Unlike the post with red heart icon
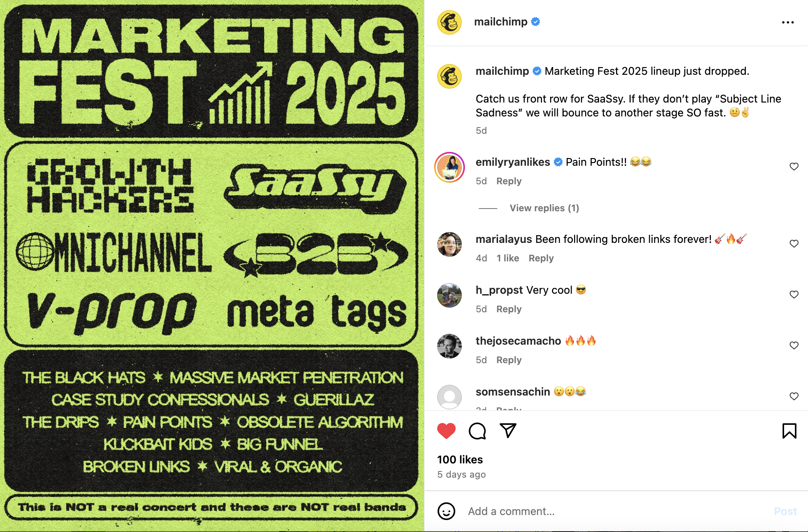808x532 pixels. (x=446, y=431)
